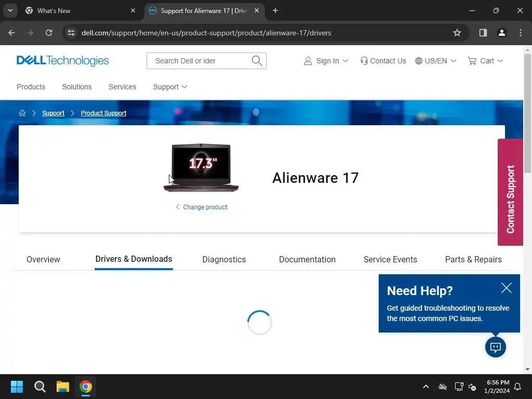
Task: Open Chrome side panel icon
Action: (x=483, y=33)
